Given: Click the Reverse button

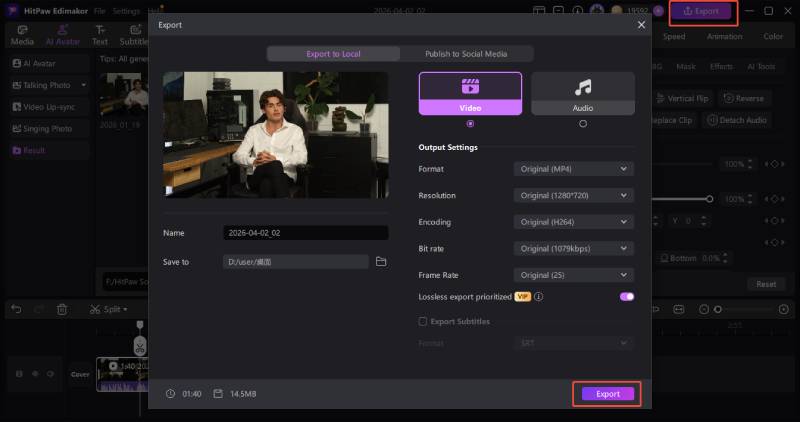Looking at the screenshot, I should click(x=744, y=98).
